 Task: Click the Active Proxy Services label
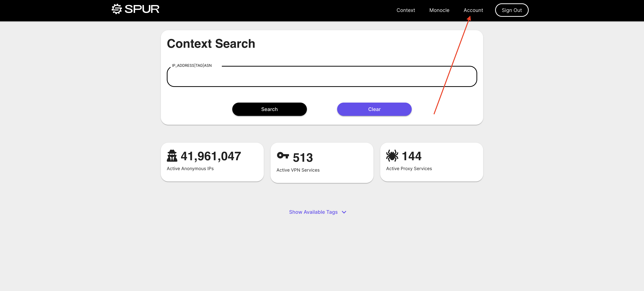(x=409, y=168)
